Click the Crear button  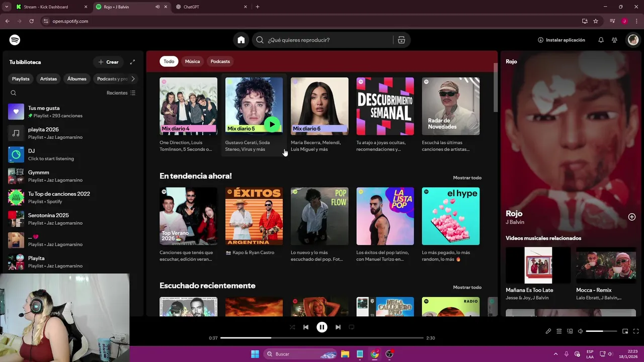(108, 62)
